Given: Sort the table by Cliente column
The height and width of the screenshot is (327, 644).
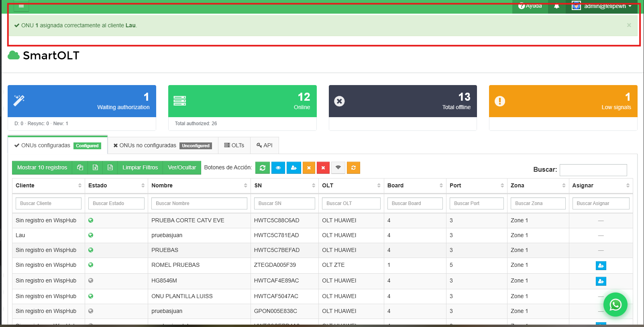Looking at the screenshot, I should [49, 185].
